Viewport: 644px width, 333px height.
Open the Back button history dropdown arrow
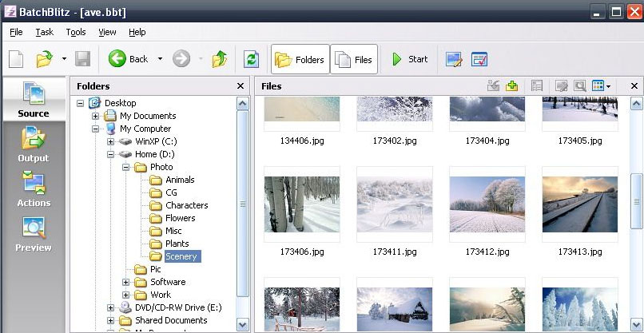(x=160, y=59)
